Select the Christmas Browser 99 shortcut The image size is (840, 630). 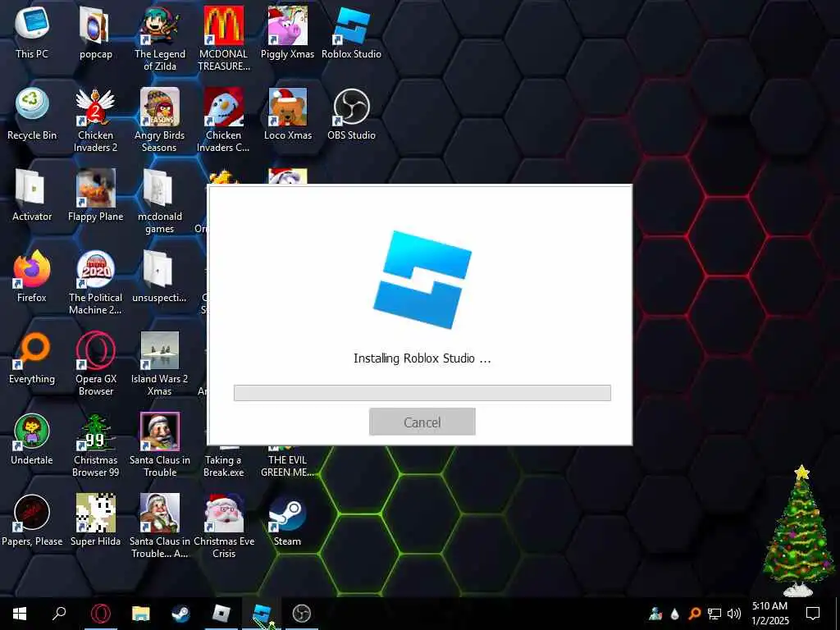click(96, 445)
